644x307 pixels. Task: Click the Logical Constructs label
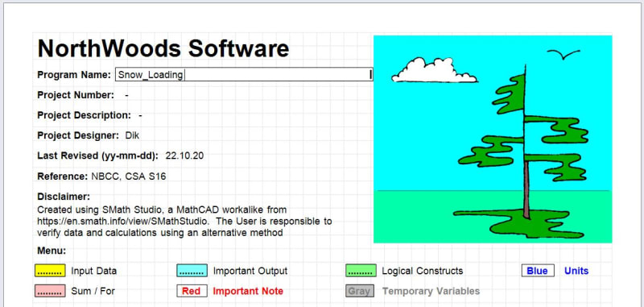pyautogui.click(x=422, y=271)
